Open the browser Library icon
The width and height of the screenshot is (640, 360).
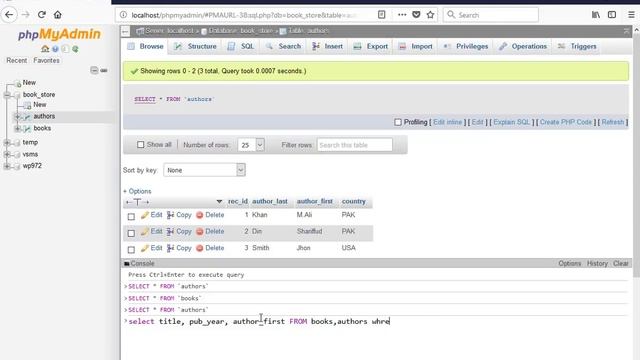(x=596, y=15)
